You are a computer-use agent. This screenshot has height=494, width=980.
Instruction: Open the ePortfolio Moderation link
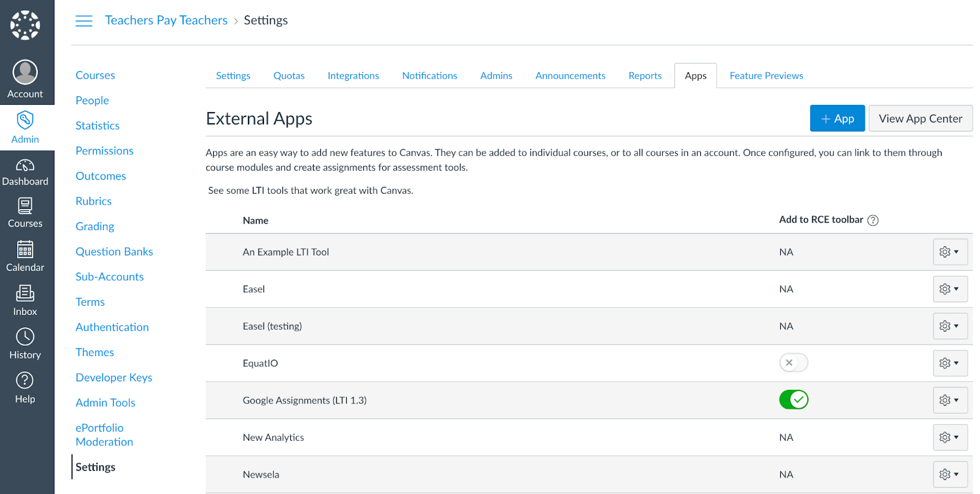tap(104, 435)
